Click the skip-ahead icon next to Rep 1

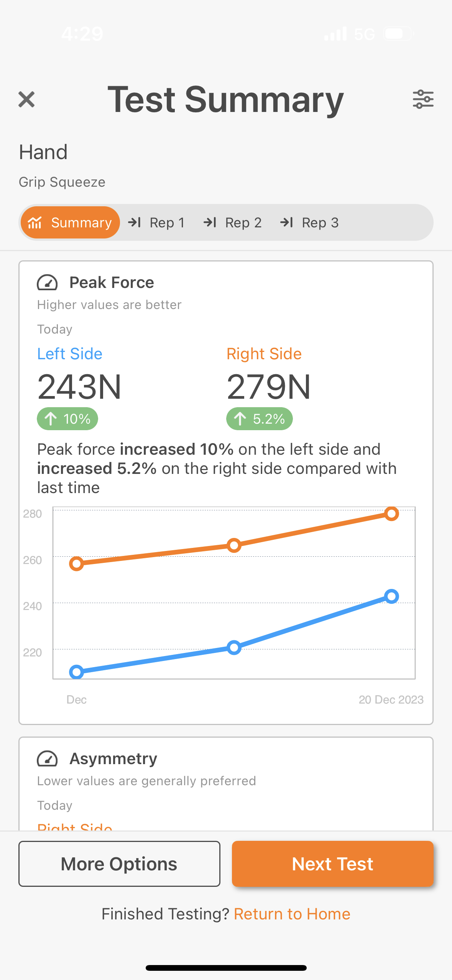(135, 222)
